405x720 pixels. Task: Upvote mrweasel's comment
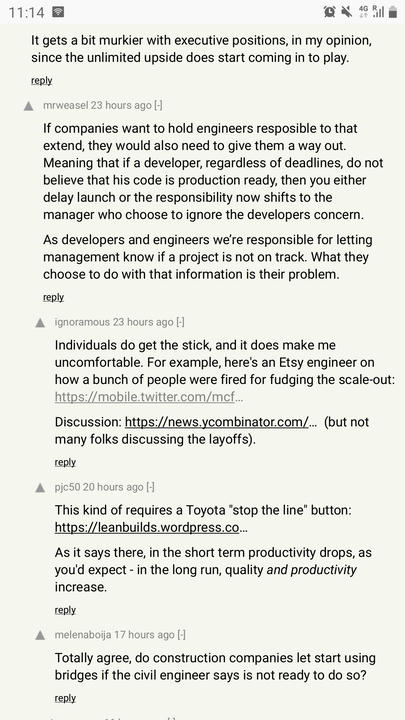[x=28, y=106]
